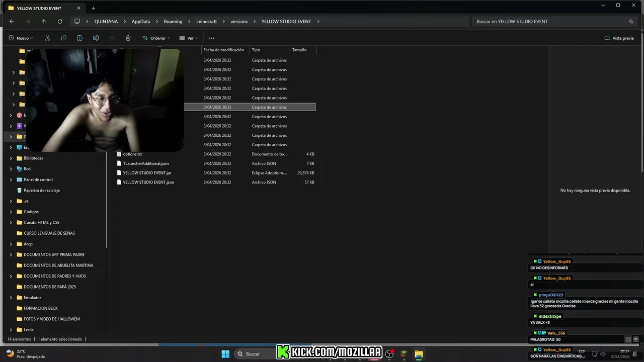The width and height of the screenshot is (644, 362).
Task: Expand the Cursito HTML y CSS node
Action: (x=11, y=222)
